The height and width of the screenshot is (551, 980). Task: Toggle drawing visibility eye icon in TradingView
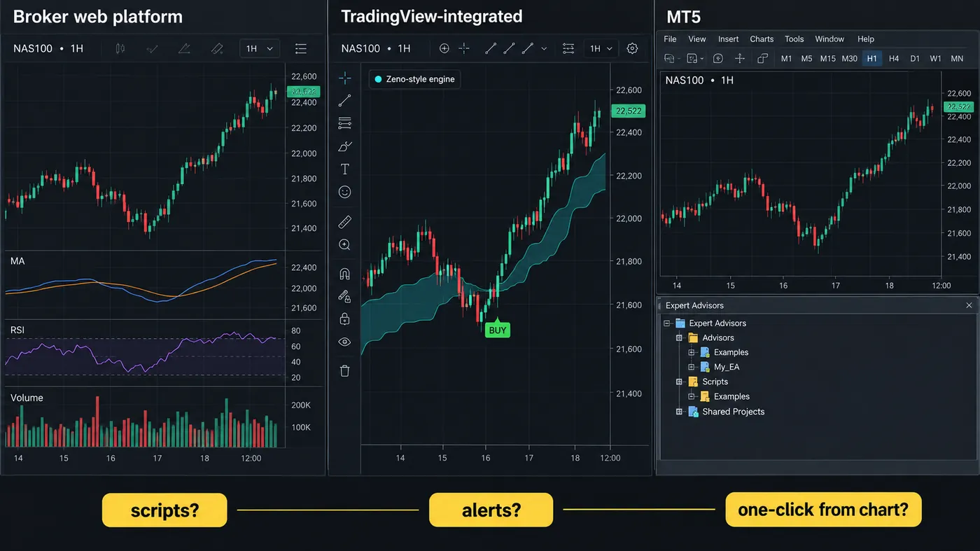(344, 342)
